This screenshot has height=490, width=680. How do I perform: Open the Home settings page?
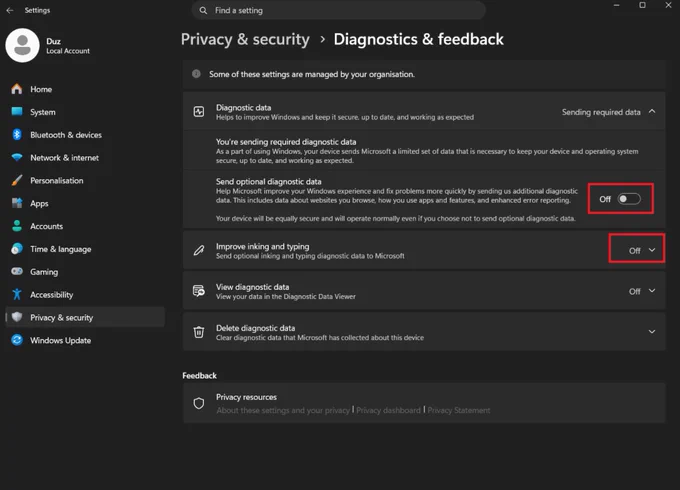click(x=85, y=89)
